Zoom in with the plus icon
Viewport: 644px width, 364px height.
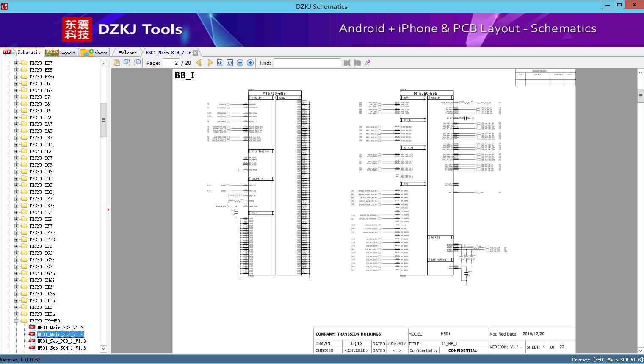(250, 63)
